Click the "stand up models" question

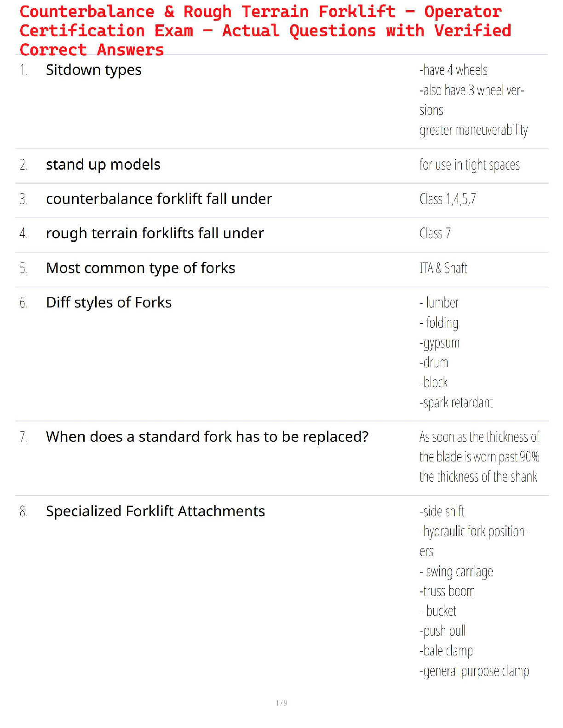tap(103, 165)
